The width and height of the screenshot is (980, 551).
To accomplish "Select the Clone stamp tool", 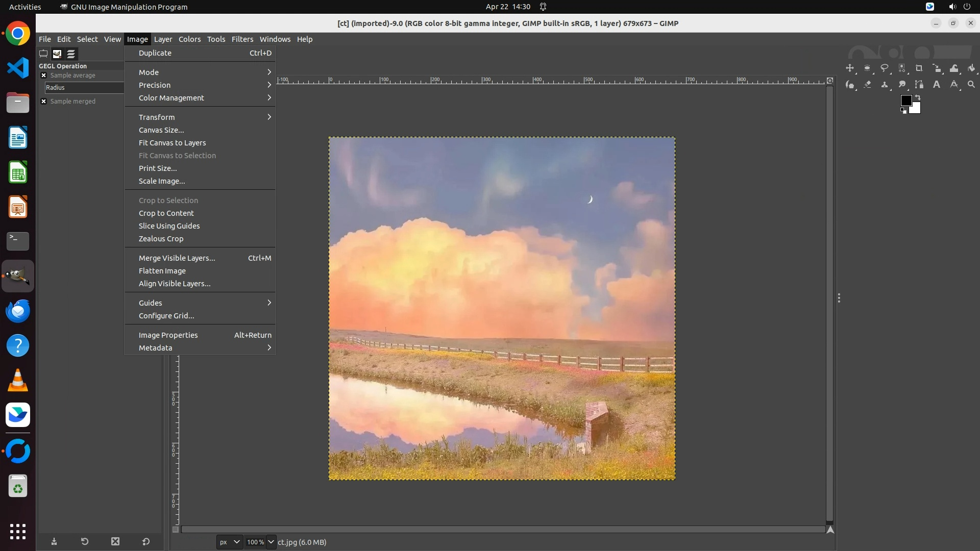I will tap(885, 85).
